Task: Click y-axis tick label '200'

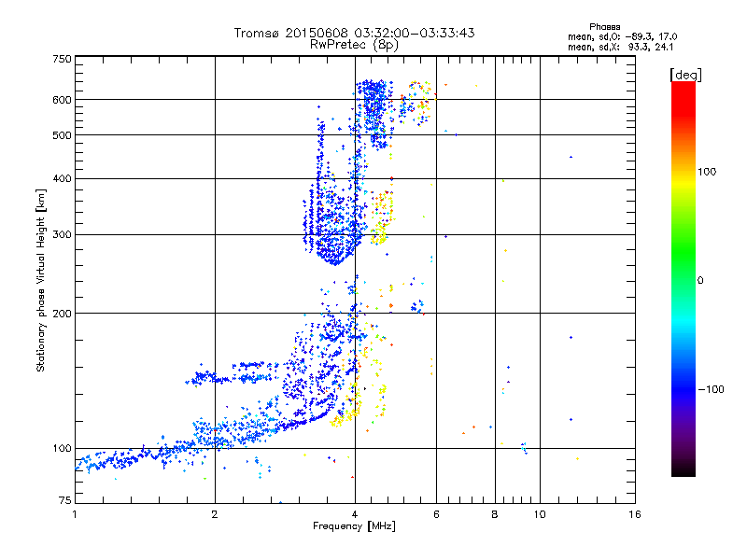Action: click(63, 314)
